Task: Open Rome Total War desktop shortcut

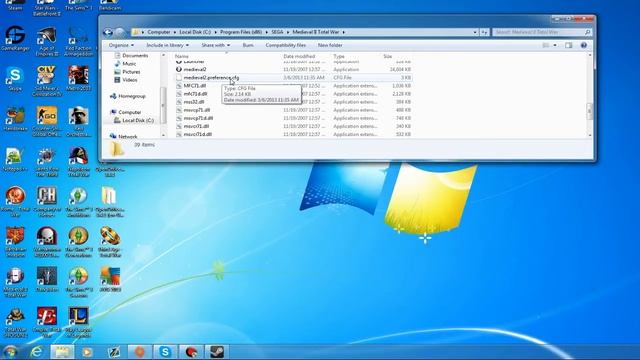Action: tap(15, 202)
